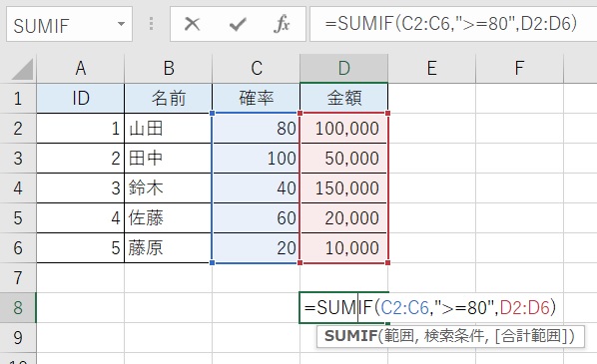Click the cell containing 山田

[x=169, y=129]
